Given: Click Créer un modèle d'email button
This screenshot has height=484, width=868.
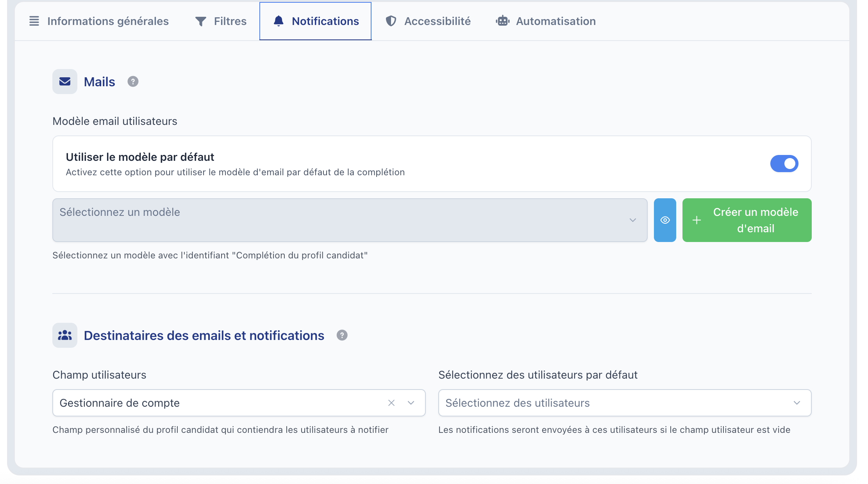Looking at the screenshot, I should point(747,220).
